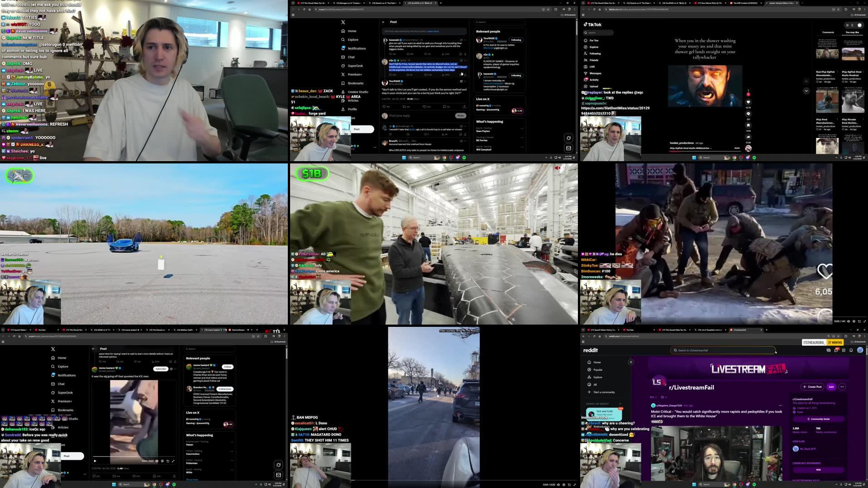Open r/LivestreamFail three-dot more options
The image size is (868, 488).
842,387
